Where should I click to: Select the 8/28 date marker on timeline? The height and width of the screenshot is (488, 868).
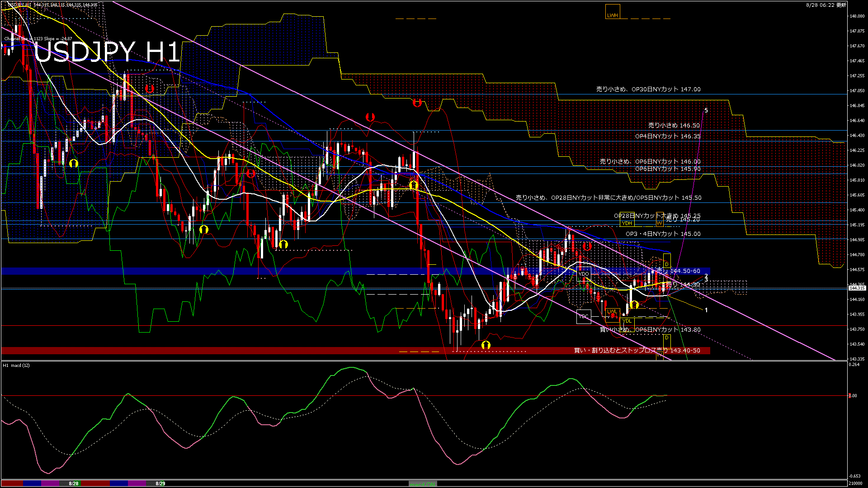tap(74, 483)
